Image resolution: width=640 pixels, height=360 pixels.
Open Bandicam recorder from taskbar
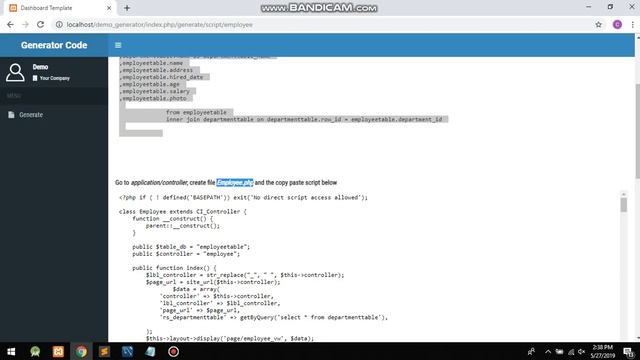pyautogui.click(x=173, y=351)
